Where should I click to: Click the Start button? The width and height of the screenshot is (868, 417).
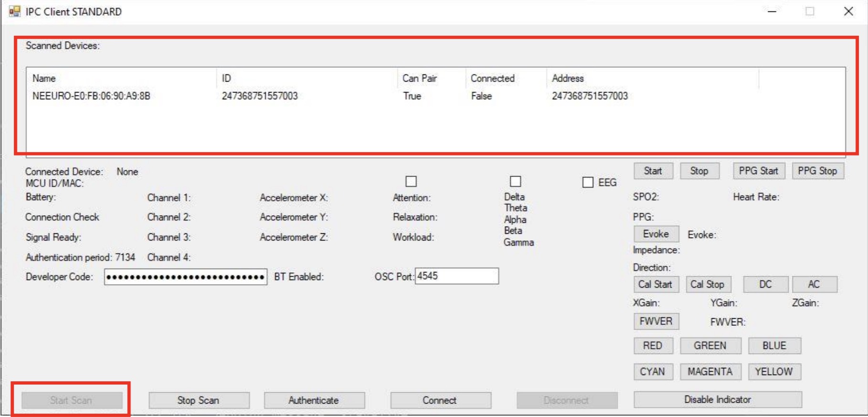(653, 171)
